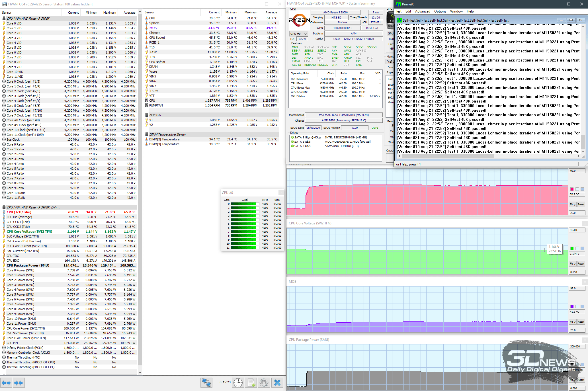
Task: Click the purple color swatch of MOS graph
Action: [572, 306]
